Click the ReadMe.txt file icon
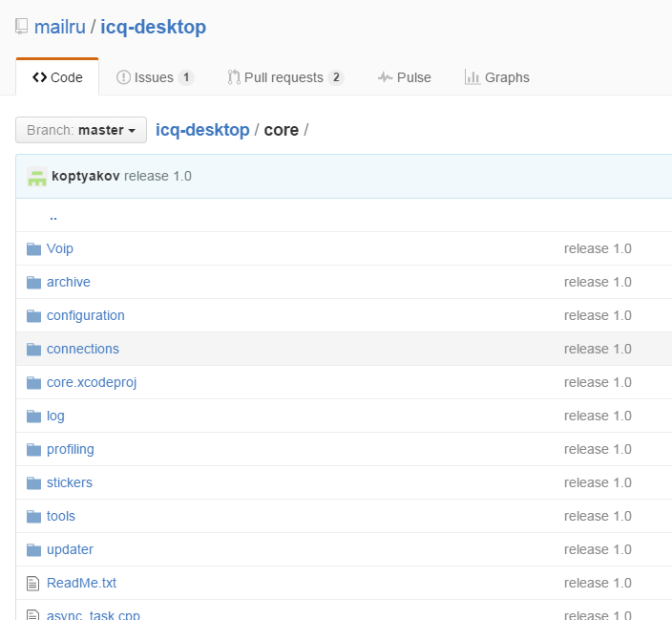Screen dimensions: 672x620 point(33,583)
